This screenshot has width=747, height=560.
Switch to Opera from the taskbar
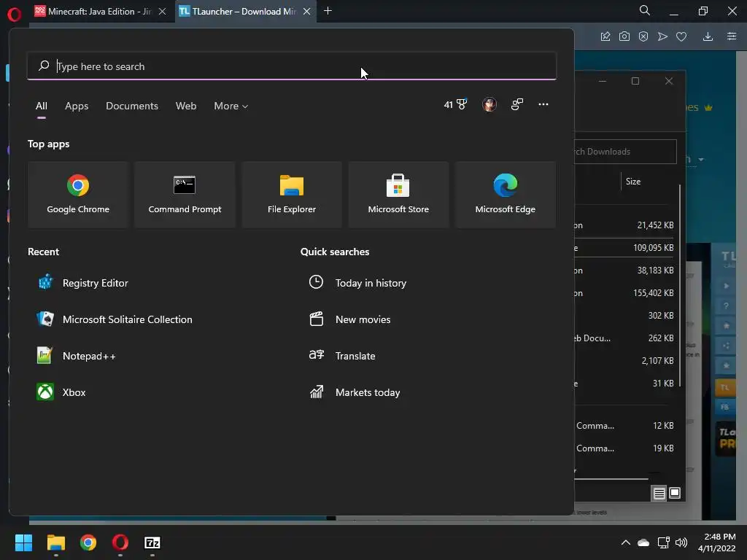(x=120, y=542)
